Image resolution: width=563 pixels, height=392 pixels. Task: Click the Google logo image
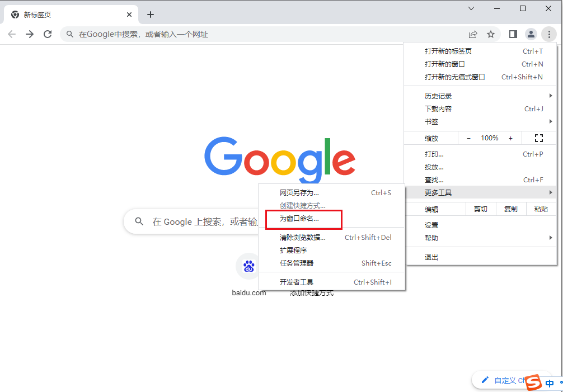pyautogui.click(x=280, y=159)
